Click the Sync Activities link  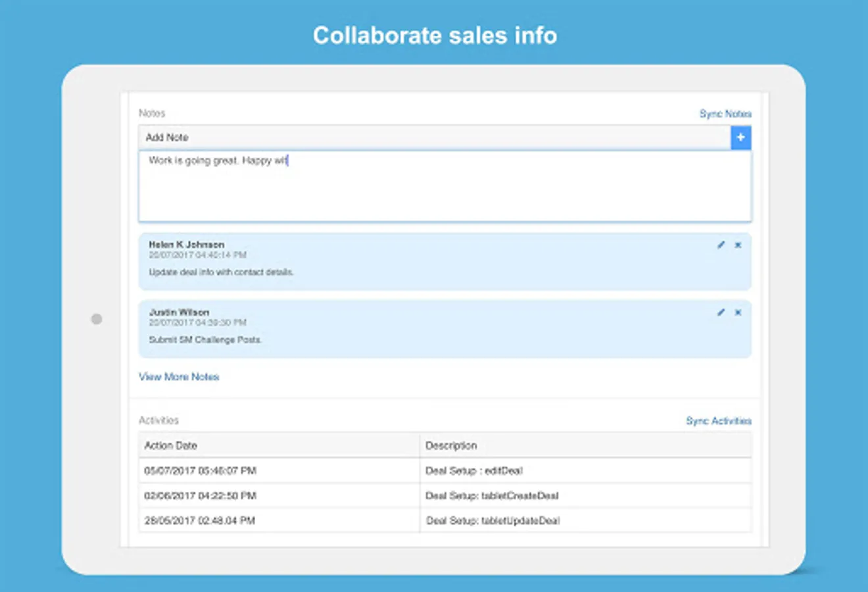718,421
